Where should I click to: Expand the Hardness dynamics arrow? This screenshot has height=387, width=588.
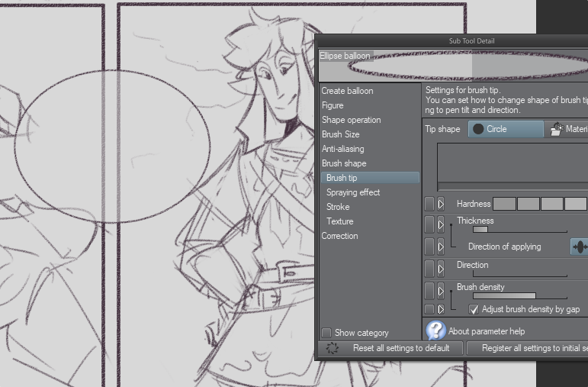(x=441, y=204)
